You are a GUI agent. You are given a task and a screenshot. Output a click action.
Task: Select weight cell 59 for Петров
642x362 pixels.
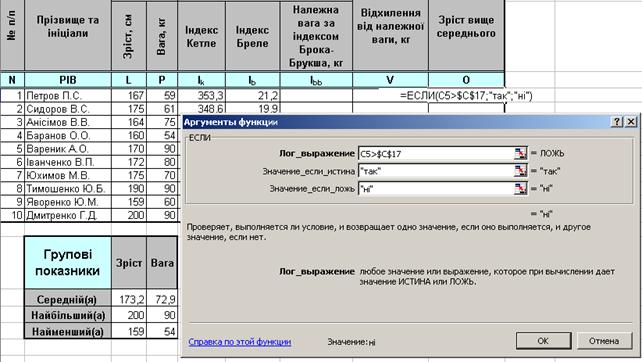point(162,95)
